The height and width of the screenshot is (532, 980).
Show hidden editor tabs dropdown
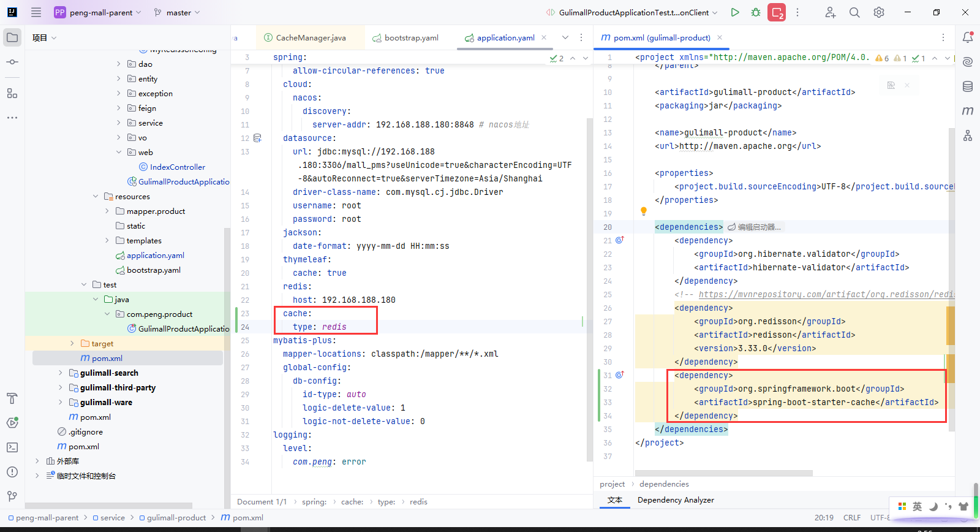(x=565, y=37)
